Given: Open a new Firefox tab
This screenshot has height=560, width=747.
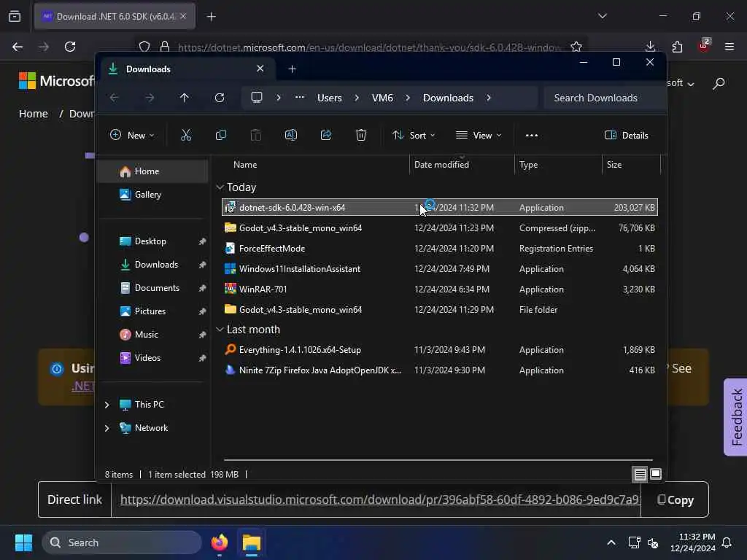Looking at the screenshot, I should (211, 17).
